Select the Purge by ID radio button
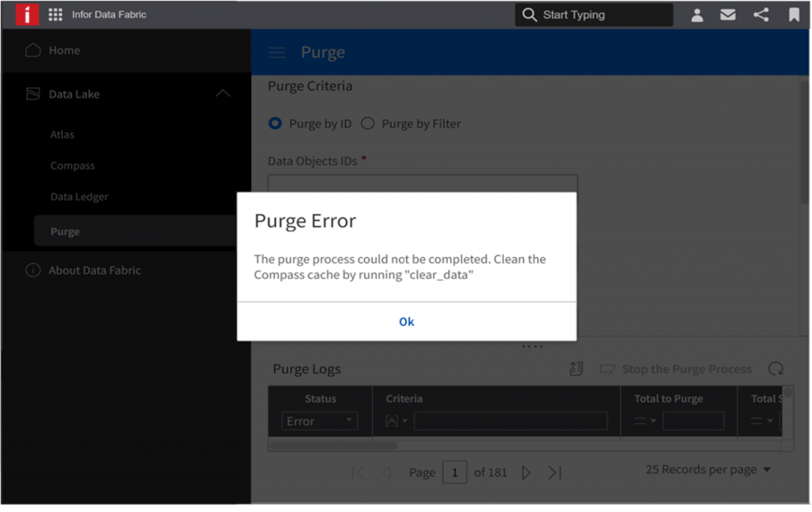This screenshot has width=812, height=512. coord(275,124)
